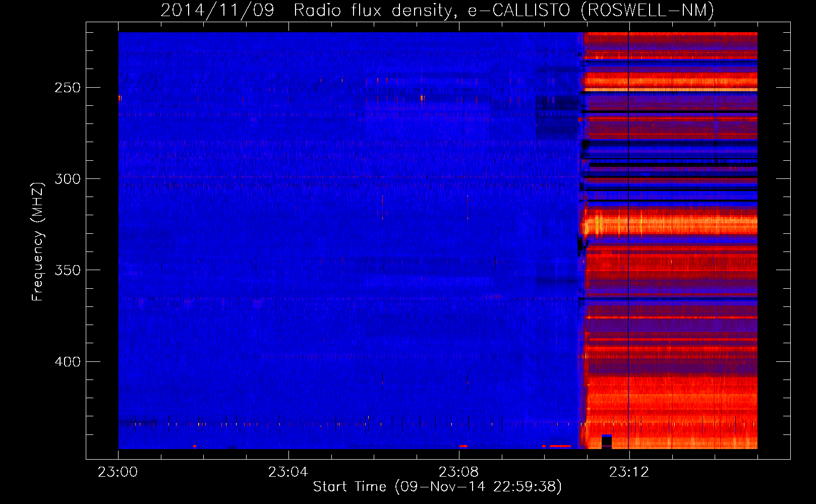Image resolution: width=816 pixels, height=504 pixels.
Task: Click the 23:00 time tick label
Action: [118, 472]
